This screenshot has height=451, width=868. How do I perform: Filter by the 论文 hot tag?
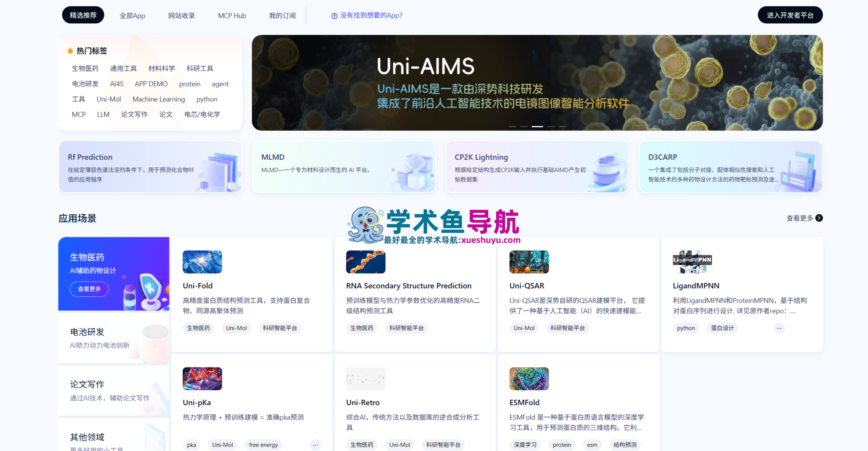pos(166,114)
